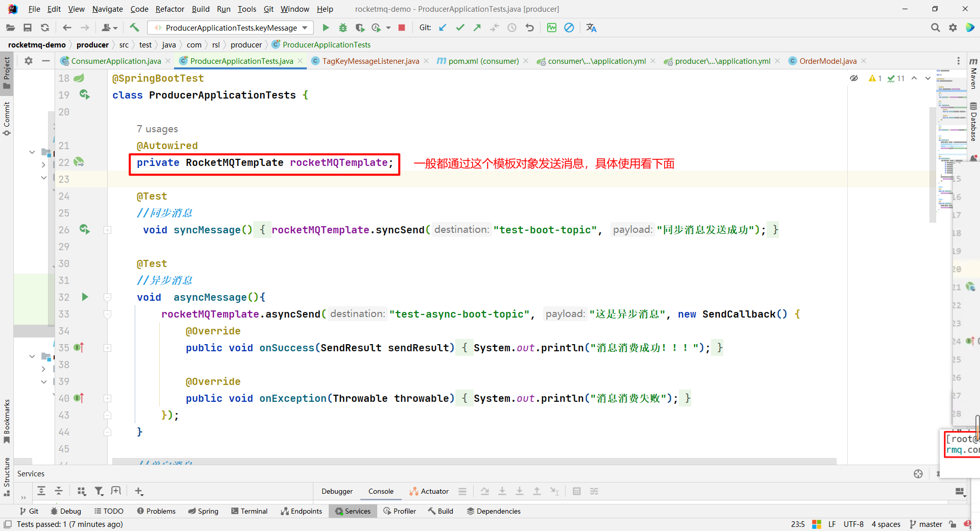Run ProducerApplicationTests.keyMessage with the green play icon
This screenshot has height=531, width=980.
point(326,28)
